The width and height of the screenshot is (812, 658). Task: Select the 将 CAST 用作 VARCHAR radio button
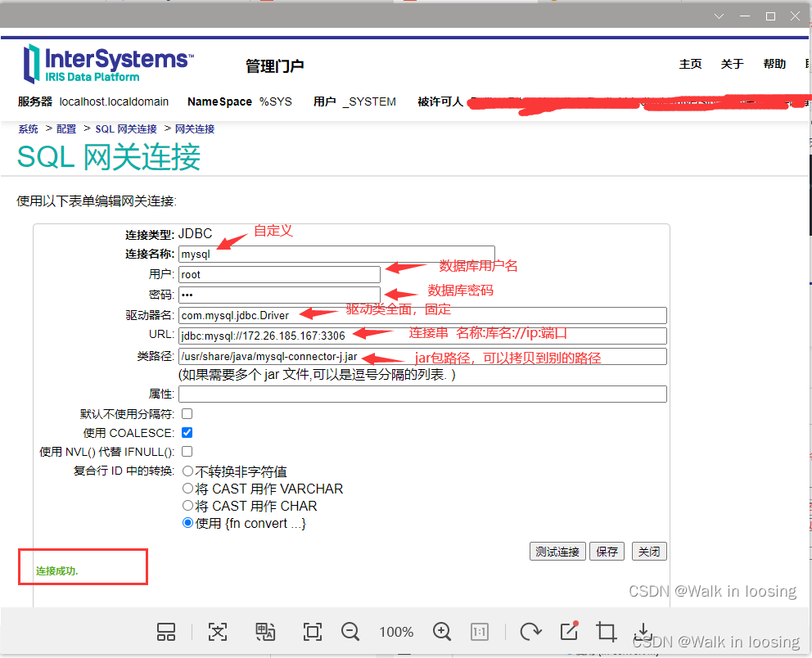187,489
